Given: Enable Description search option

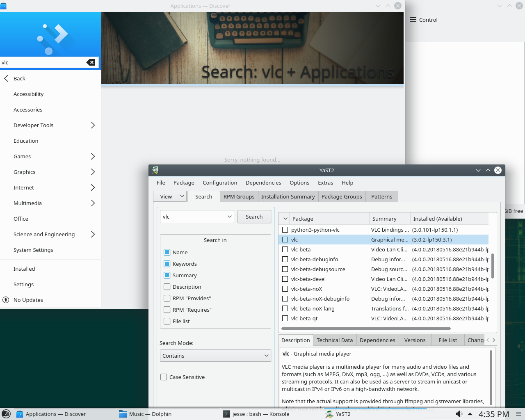Looking at the screenshot, I should pos(167,287).
